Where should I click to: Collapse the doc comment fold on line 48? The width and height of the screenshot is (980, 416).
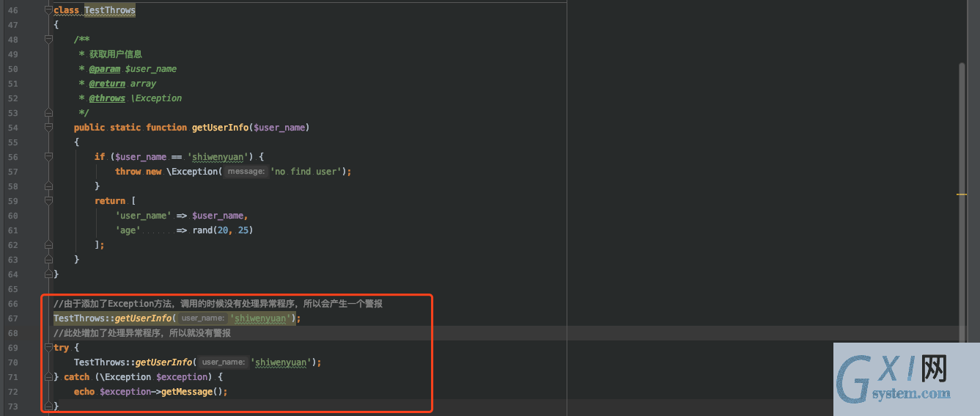pos(48,40)
